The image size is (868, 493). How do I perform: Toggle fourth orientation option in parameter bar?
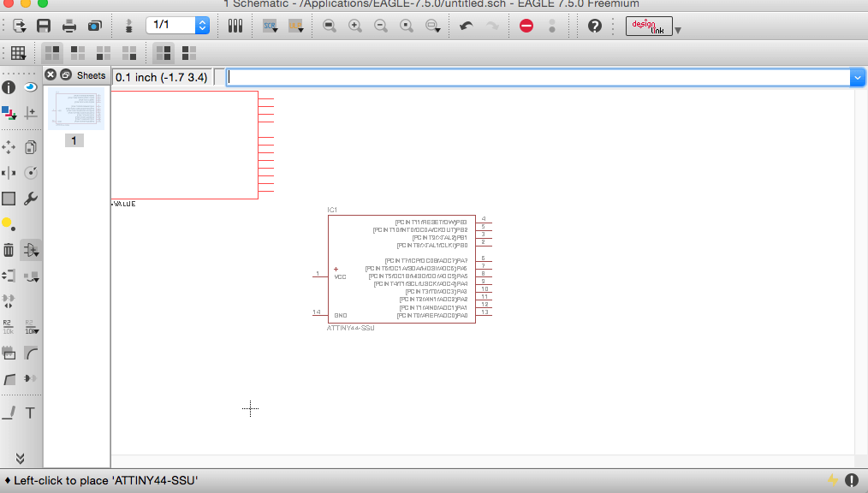(x=129, y=53)
